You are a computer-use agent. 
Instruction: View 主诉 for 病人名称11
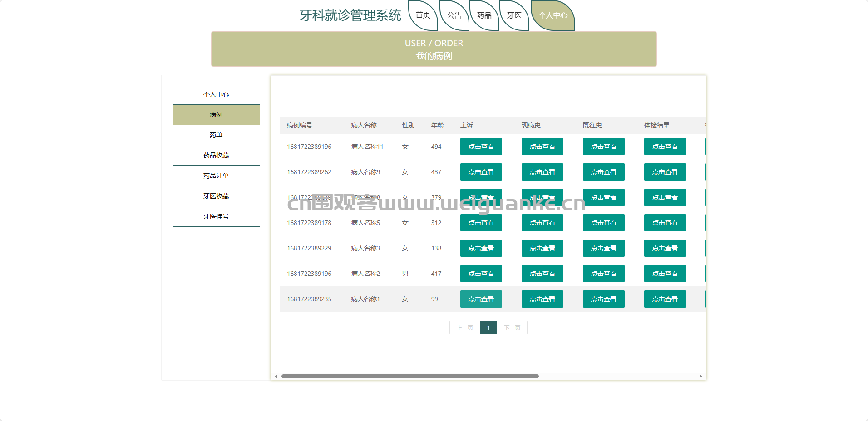click(x=481, y=147)
